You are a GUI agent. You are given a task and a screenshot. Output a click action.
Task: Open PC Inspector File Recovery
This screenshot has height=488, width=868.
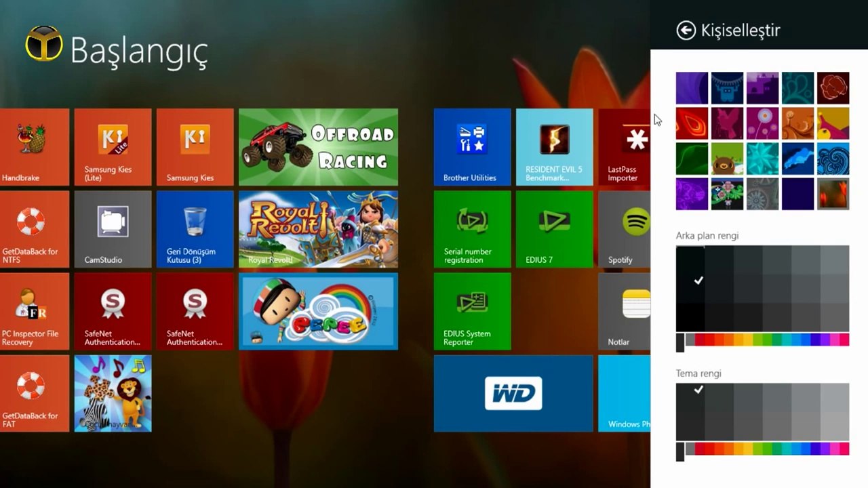35,311
